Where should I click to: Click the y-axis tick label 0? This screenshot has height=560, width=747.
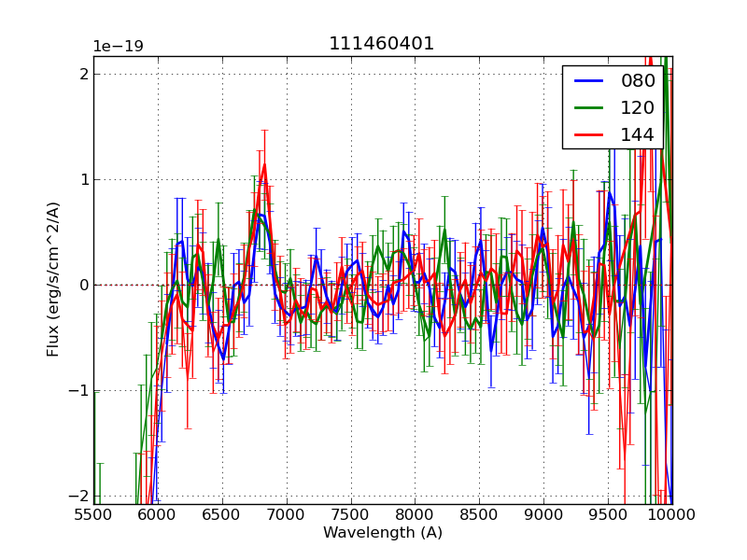coord(83,285)
